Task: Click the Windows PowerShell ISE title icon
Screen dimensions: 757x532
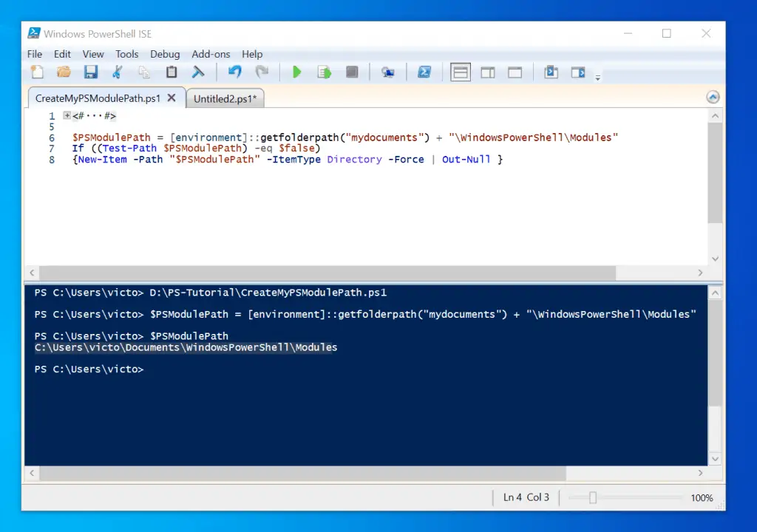Action: pyautogui.click(x=34, y=33)
